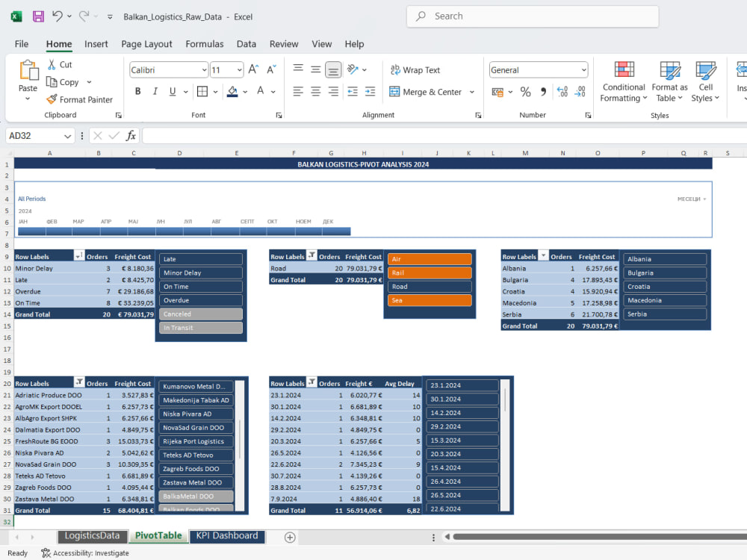Click the Increase Indent icon

(371, 91)
